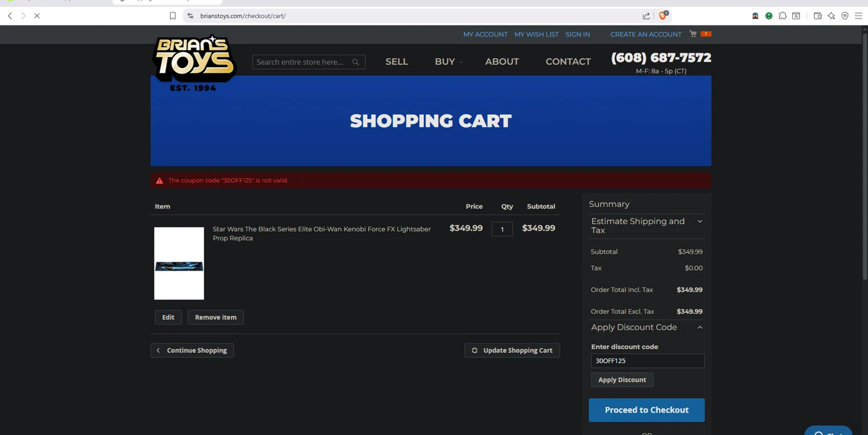Open the Brave Wallet icon
This screenshot has height=435, width=868.
coord(818,16)
